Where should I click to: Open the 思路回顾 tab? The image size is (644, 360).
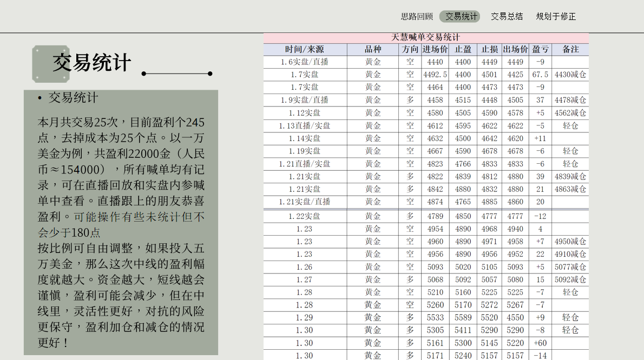click(417, 16)
